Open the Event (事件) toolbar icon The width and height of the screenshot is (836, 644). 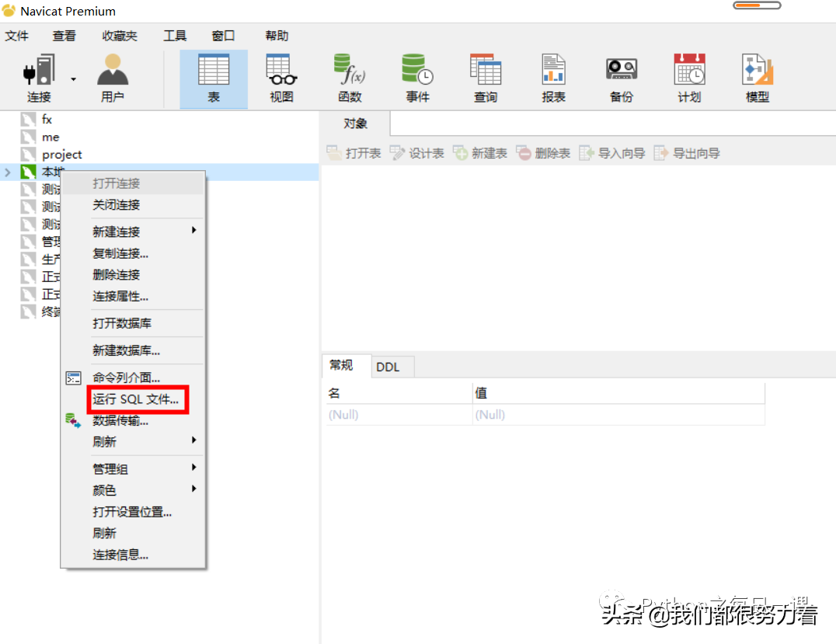417,79
